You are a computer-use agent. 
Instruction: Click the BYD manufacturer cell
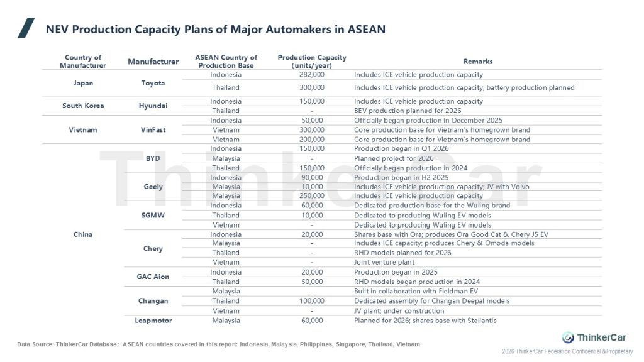tap(153, 158)
